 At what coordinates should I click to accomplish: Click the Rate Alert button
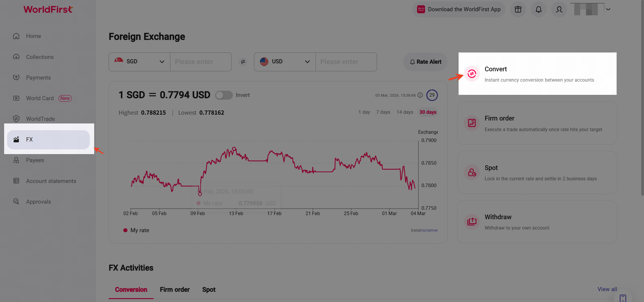(425, 62)
